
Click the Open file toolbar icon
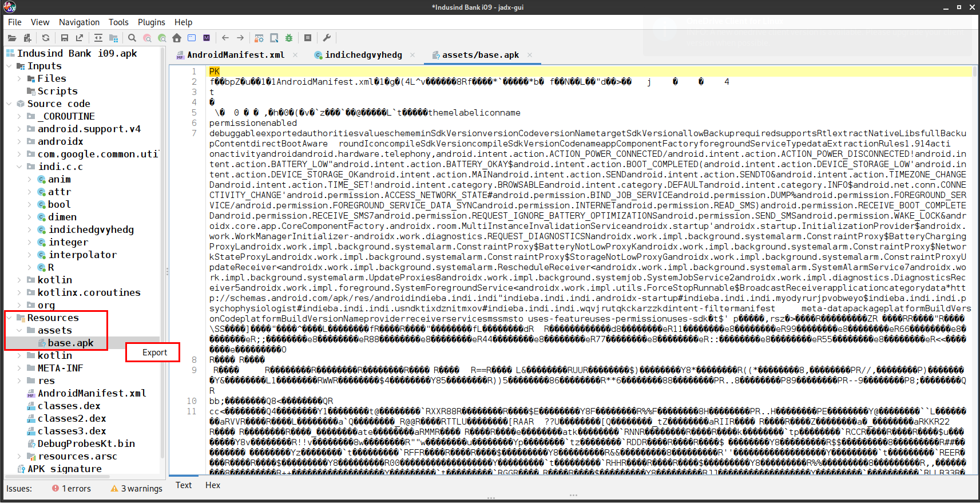click(12, 38)
